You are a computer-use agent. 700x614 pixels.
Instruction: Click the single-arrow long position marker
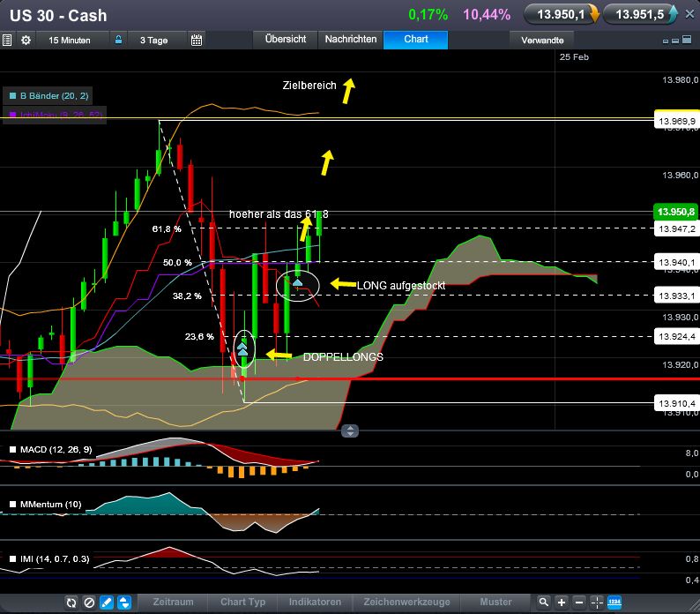tap(297, 282)
